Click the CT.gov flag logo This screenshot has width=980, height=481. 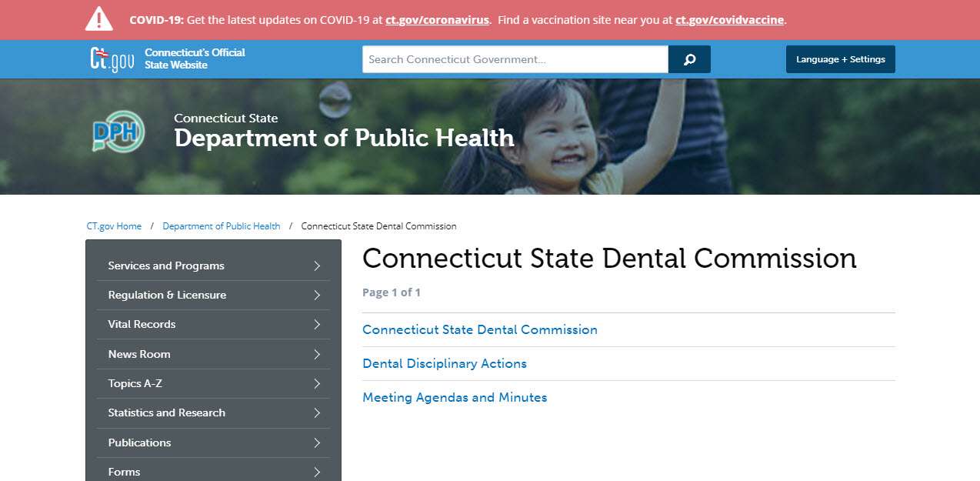coord(112,58)
